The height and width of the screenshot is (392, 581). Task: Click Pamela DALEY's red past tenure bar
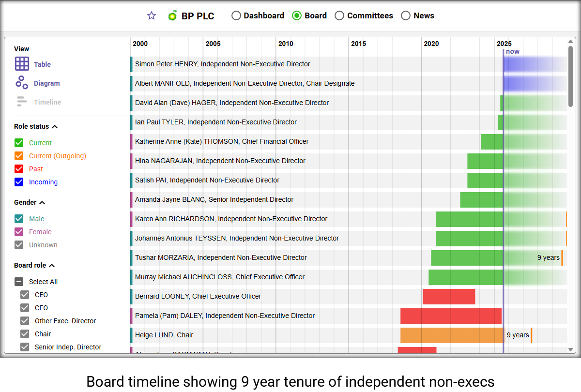(x=451, y=316)
